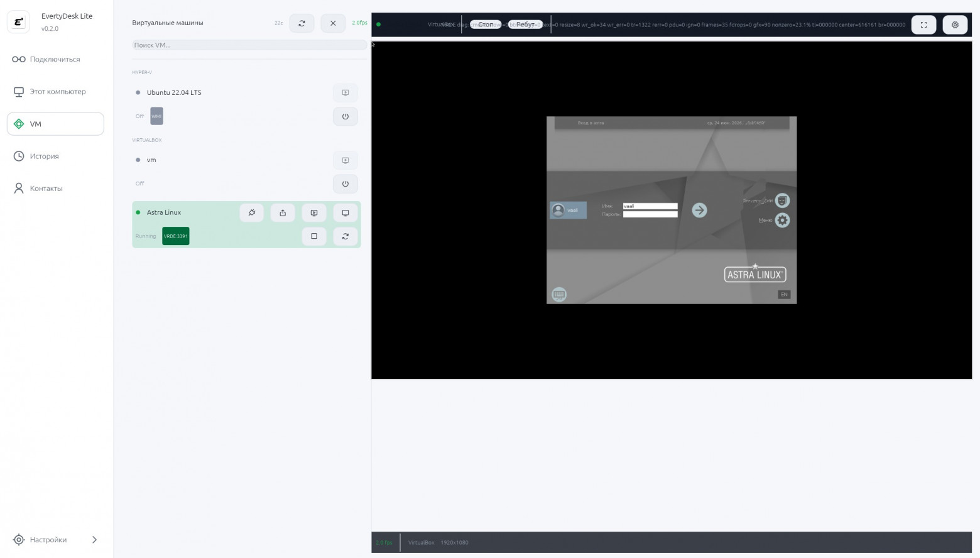Open the История section
The height and width of the screenshot is (558, 980).
click(55, 156)
